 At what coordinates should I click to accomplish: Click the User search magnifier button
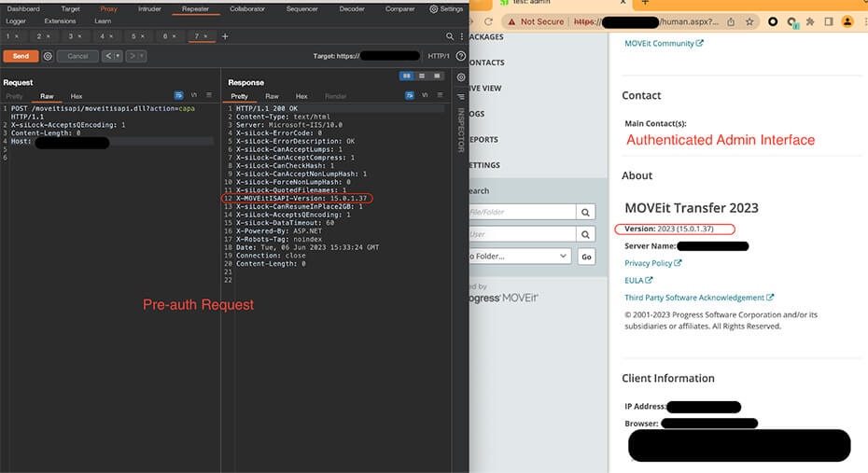(x=585, y=234)
